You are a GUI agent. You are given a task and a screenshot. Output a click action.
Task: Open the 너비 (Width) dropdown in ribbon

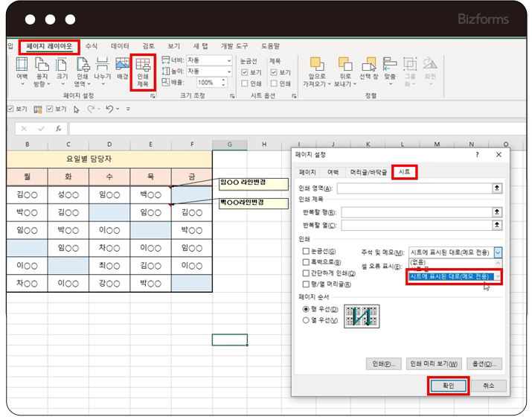coord(228,60)
